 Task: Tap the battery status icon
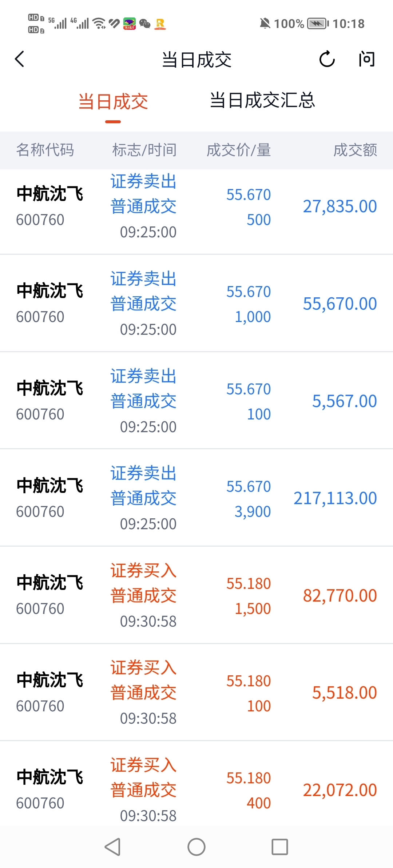[x=317, y=24]
